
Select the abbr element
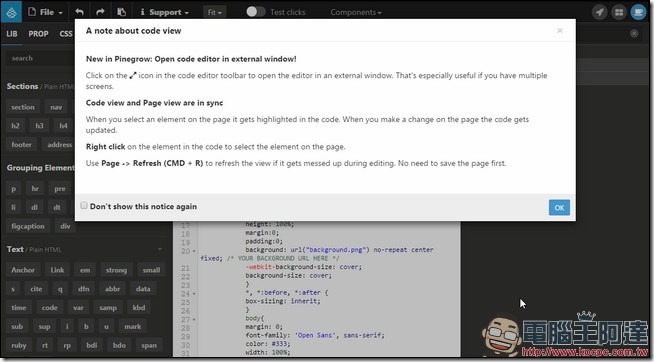pos(113,289)
